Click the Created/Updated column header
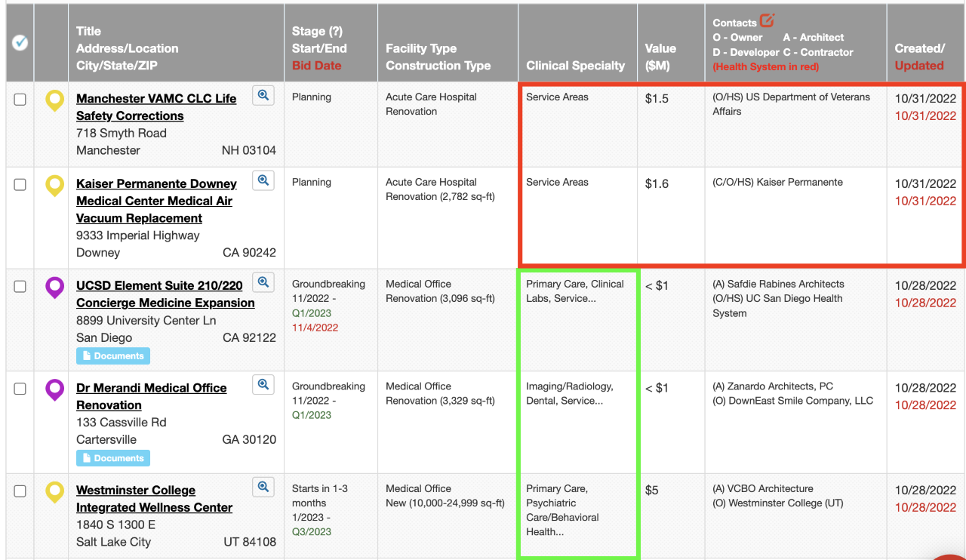This screenshot has width=966, height=560. click(919, 57)
